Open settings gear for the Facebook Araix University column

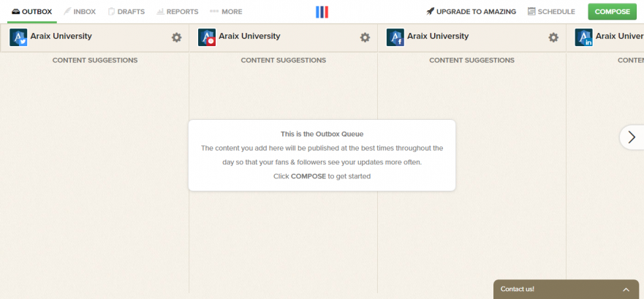coord(553,37)
